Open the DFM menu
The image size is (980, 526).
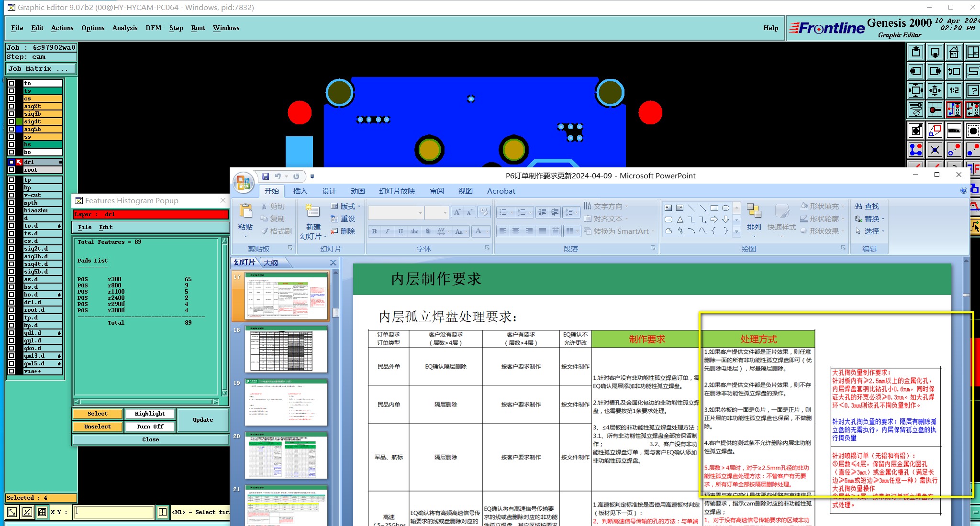tap(153, 28)
